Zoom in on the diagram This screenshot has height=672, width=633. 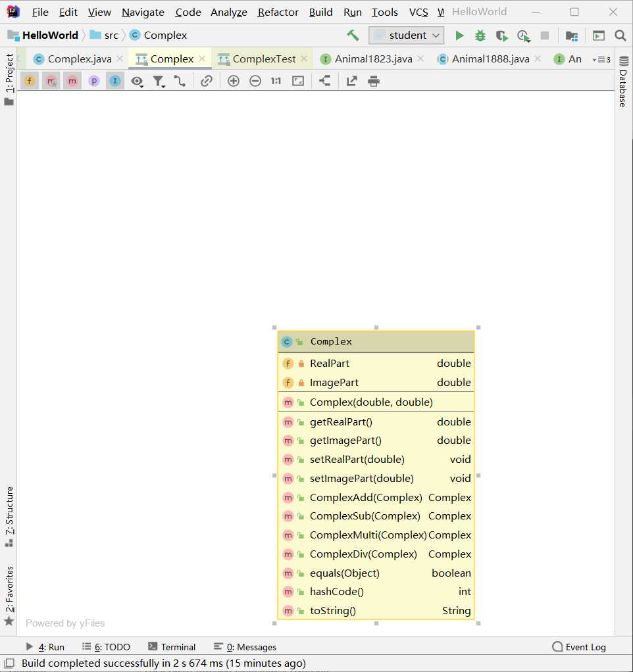tap(234, 81)
